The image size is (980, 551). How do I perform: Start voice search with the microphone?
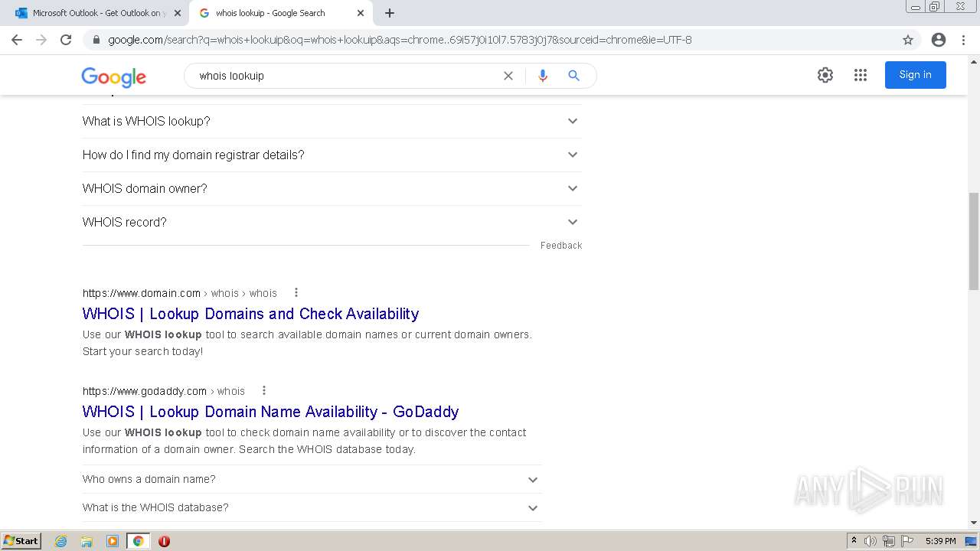click(x=543, y=76)
